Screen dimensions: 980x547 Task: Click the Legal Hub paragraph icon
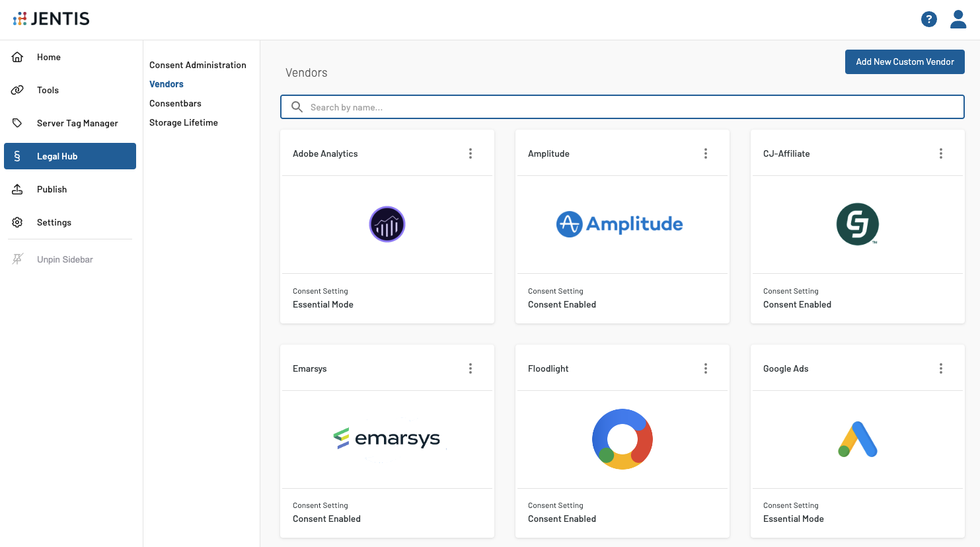(x=17, y=156)
